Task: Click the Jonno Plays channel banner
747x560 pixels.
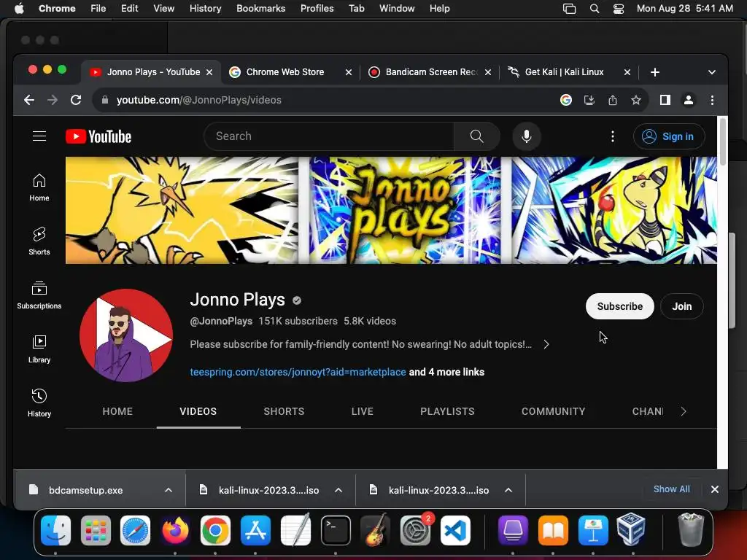Action: point(391,210)
